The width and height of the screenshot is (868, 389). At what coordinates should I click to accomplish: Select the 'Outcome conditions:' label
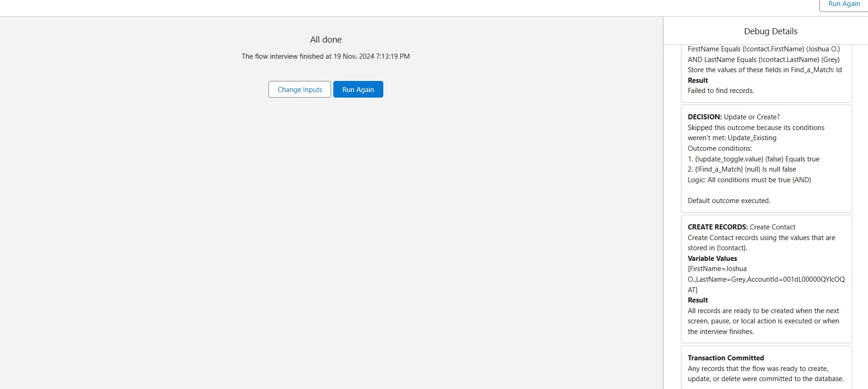[x=719, y=148]
